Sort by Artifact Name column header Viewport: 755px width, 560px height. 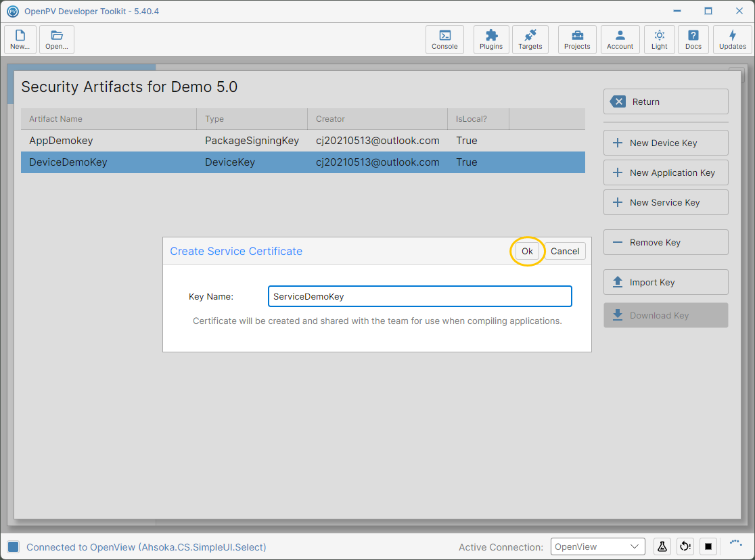[x=109, y=119]
